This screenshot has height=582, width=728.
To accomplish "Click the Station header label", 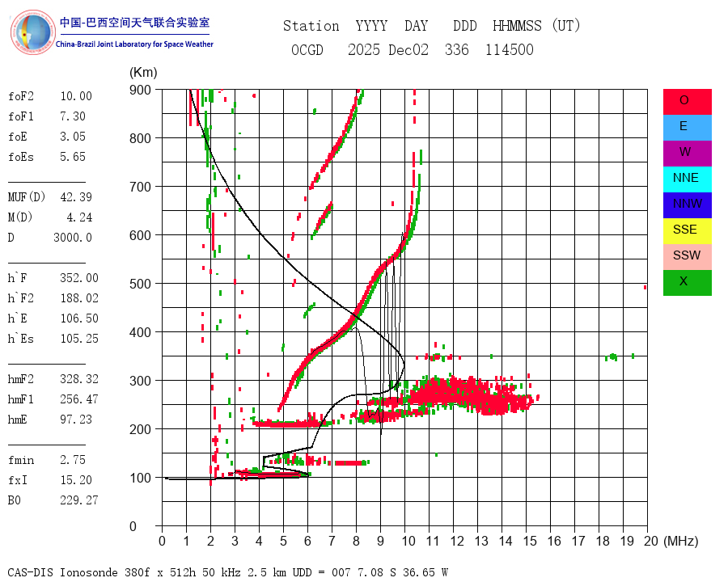I will pos(311,26).
